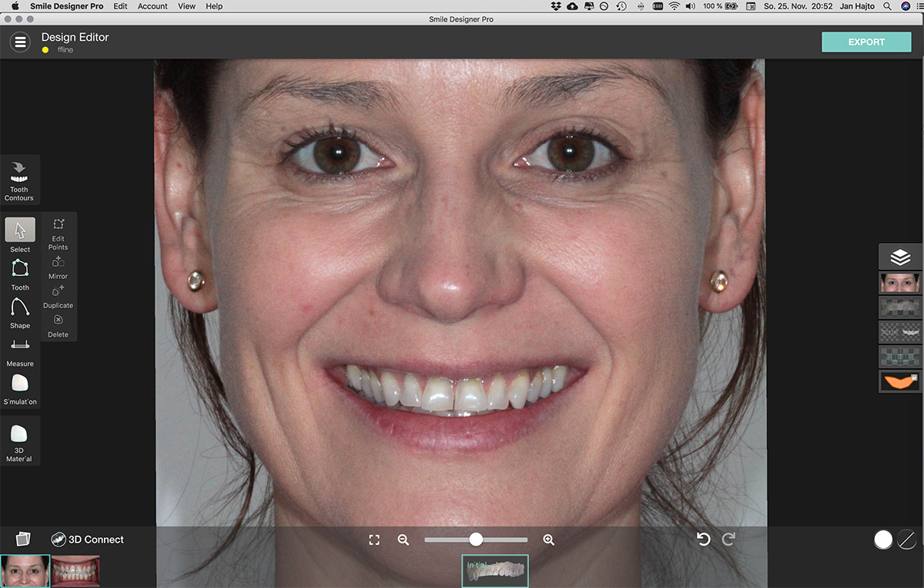This screenshot has width=924, height=588.
Task: Pick the Shape curve tool
Action: coord(20,313)
